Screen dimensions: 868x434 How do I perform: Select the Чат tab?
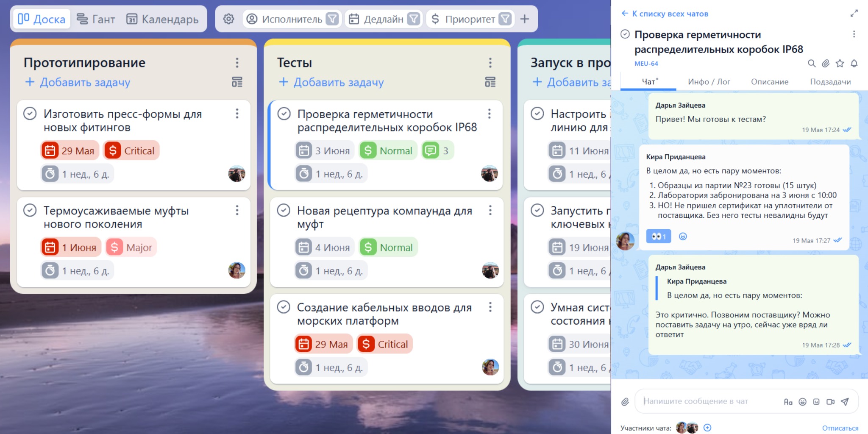[648, 82]
